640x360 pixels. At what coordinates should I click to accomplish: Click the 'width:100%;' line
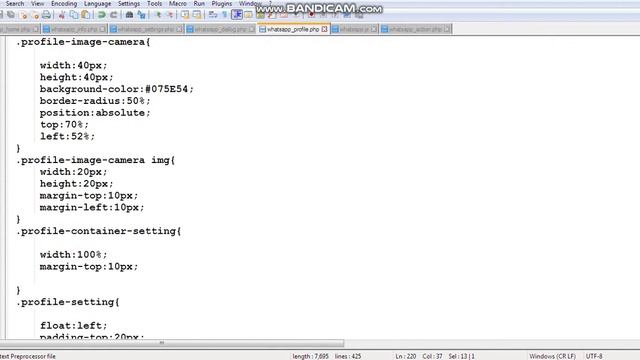point(73,255)
